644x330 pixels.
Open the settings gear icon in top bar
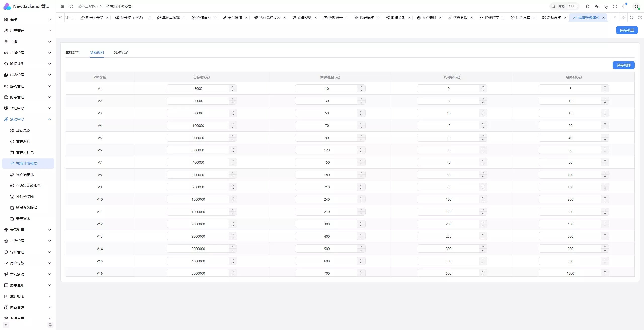tap(588, 6)
